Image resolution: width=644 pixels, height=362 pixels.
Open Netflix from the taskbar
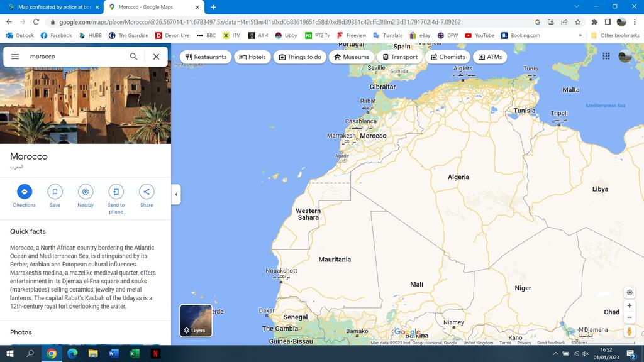click(155, 353)
